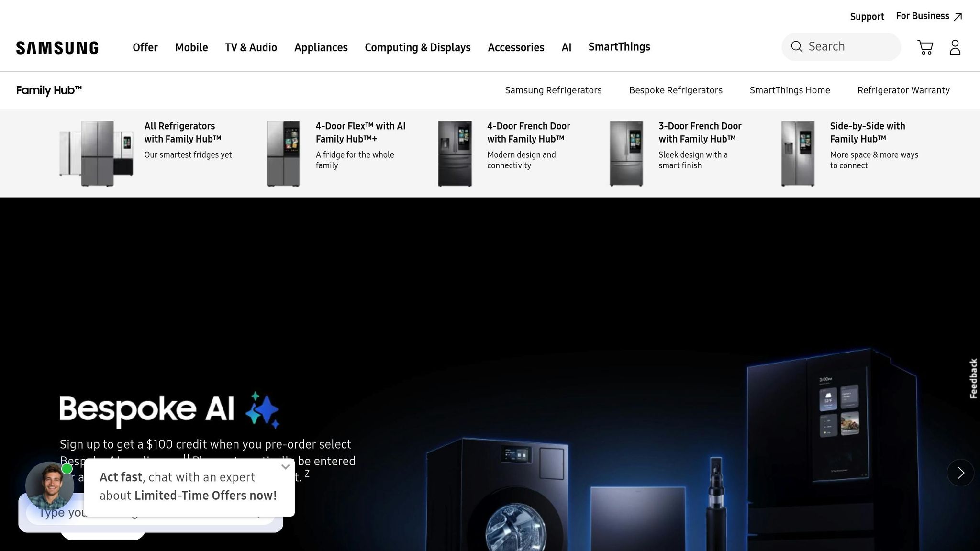Click 'Our smartest fridges yet' text
The height and width of the screenshot is (551, 980).
(x=188, y=155)
